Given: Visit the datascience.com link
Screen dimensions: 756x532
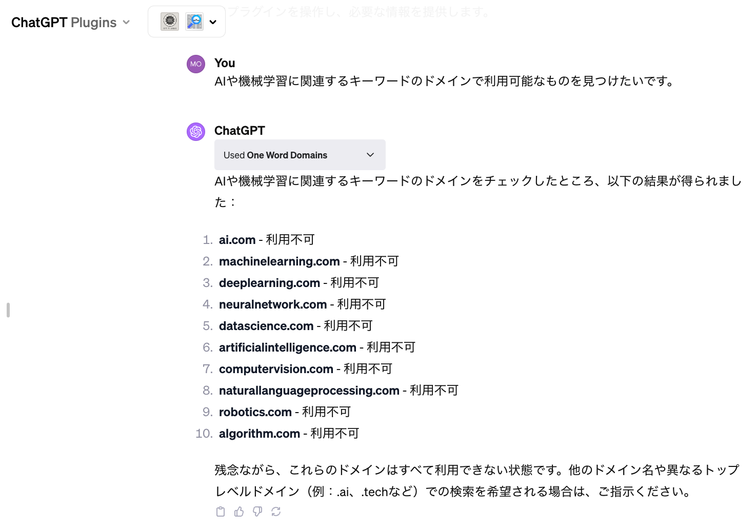Looking at the screenshot, I should coord(266,326).
